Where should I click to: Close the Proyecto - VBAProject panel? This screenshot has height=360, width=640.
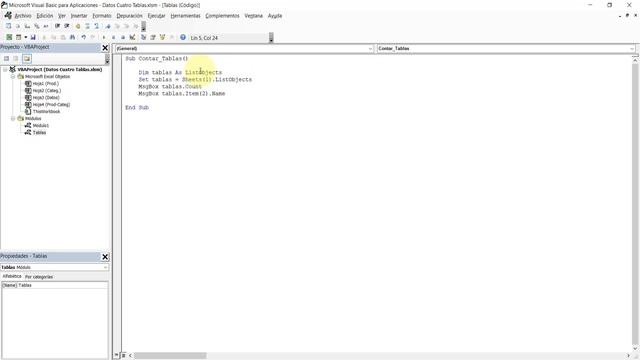pyautogui.click(x=105, y=48)
